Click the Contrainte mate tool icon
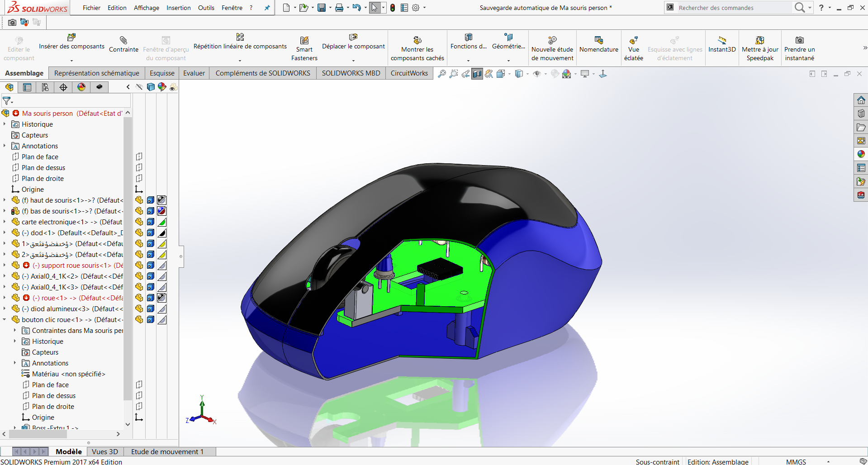The image size is (868, 465). tap(123, 41)
